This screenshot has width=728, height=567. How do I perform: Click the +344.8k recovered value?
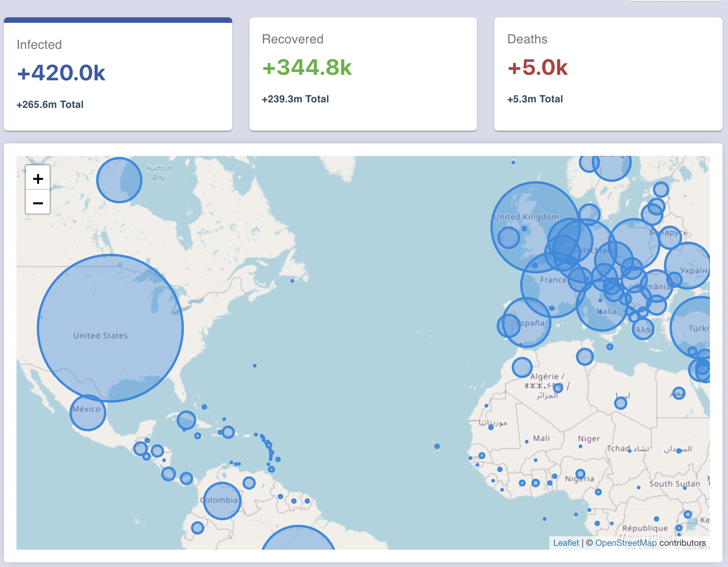(307, 67)
